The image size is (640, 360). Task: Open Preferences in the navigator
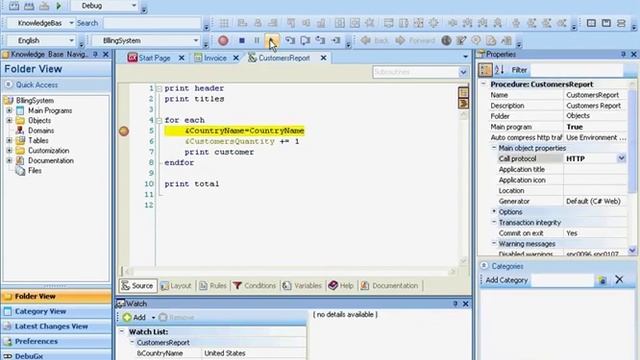pos(56,341)
